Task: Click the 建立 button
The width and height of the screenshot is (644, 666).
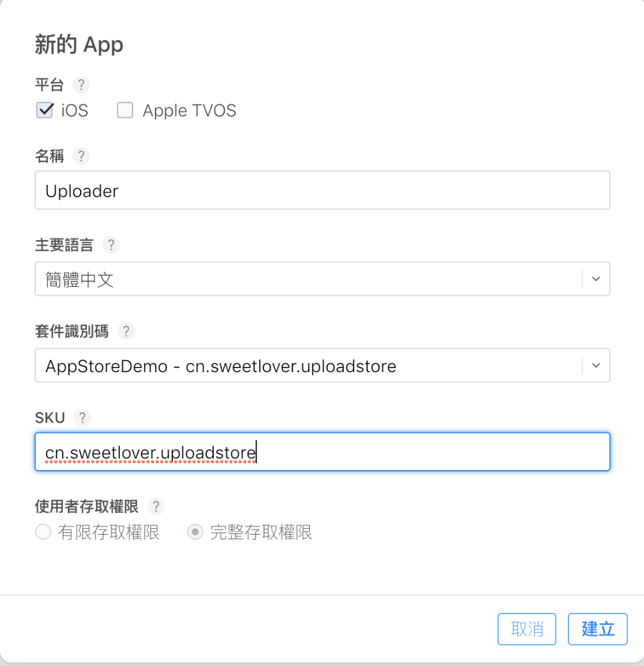Action: 598,629
